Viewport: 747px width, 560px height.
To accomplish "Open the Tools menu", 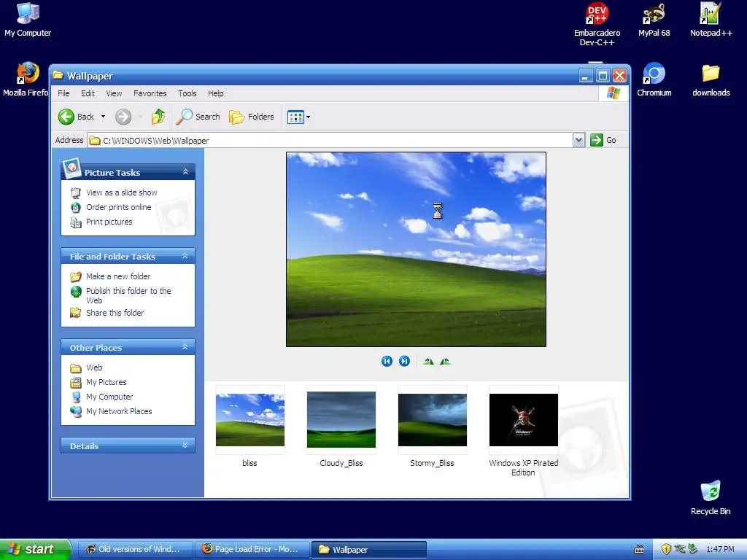I will pos(187,93).
